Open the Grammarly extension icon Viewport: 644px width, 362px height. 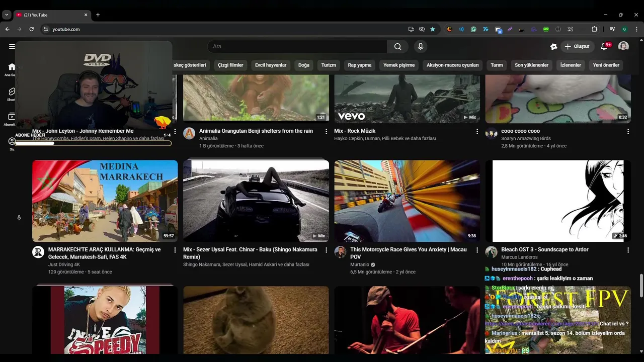[473, 29]
